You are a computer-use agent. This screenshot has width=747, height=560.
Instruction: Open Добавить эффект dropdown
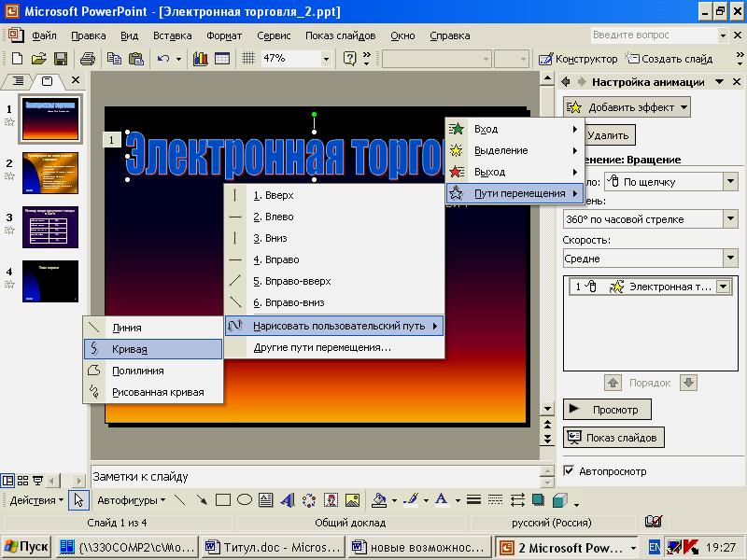(x=627, y=107)
